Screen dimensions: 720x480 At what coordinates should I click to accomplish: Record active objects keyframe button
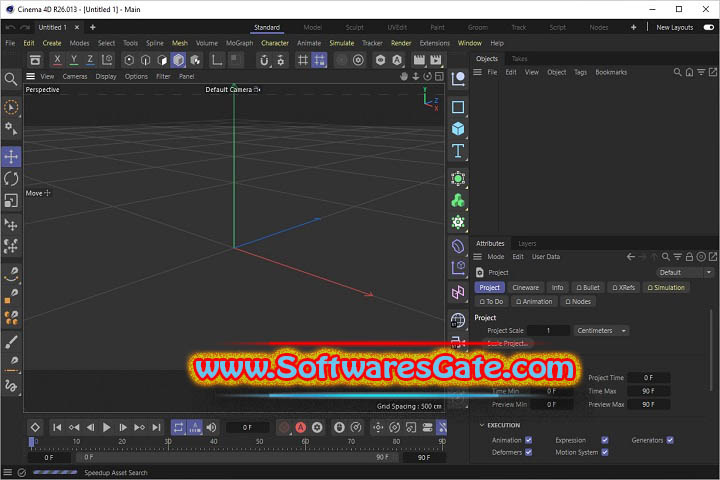point(284,428)
